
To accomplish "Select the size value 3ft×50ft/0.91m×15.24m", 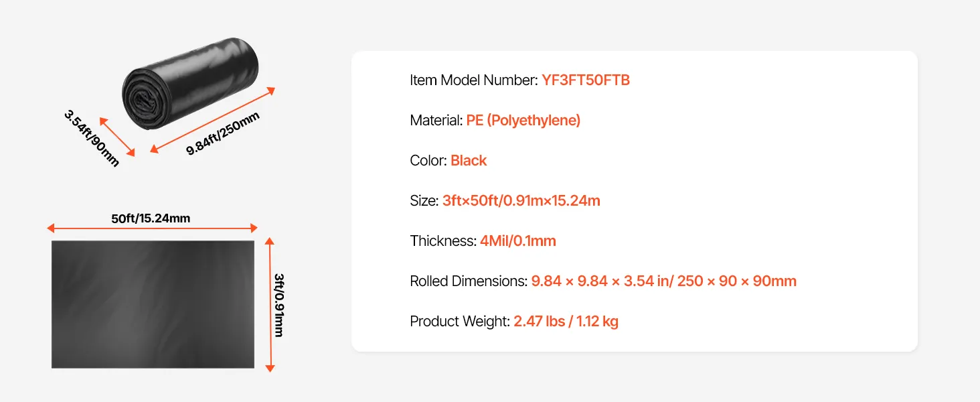I will [x=521, y=201].
